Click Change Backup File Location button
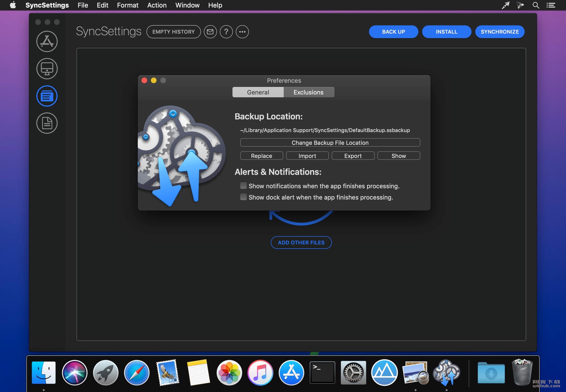The image size is (566, 392). [330, 142]
